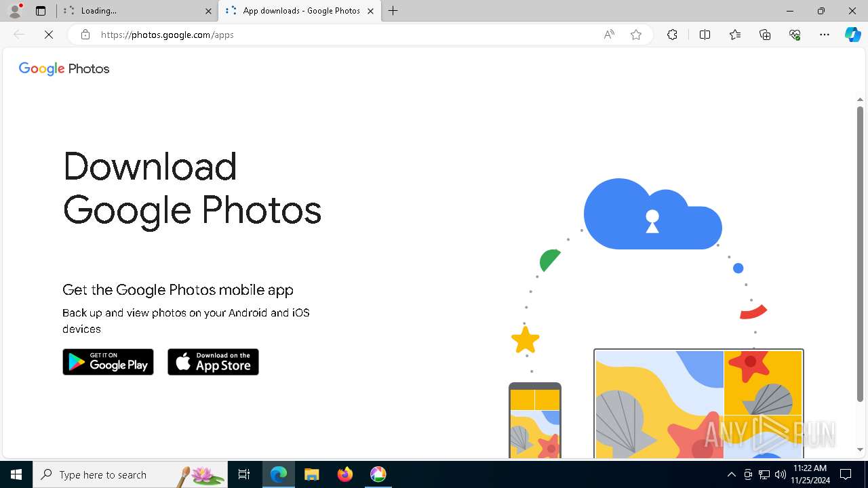Click the Download Google Photos heading
The image size is (868, 488).
pyautogui.click(x=192, y=188)
